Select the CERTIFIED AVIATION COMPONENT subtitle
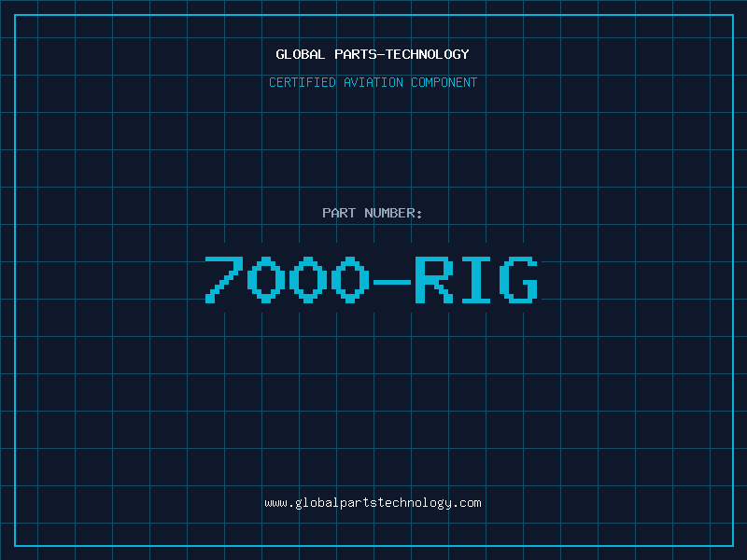The width and height of the screenshot is (747, 560). coord(373,82)
